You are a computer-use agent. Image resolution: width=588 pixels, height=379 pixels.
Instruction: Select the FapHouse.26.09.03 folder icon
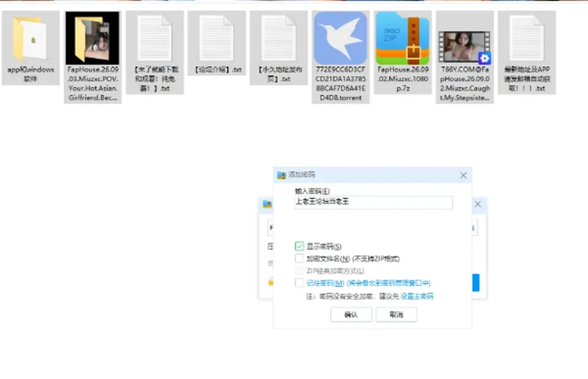[x=92, y=38]
